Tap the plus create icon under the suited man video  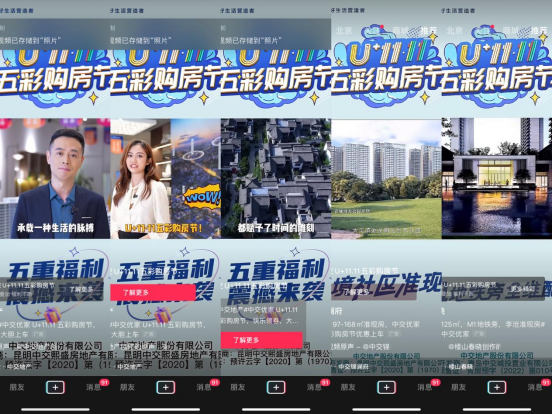(55, 387)
